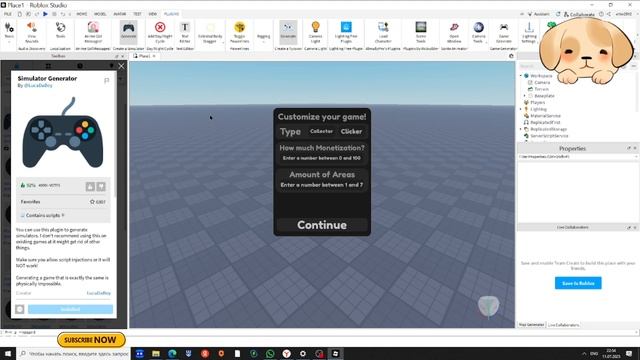Screen dimensions: 640x360
Task: Click the View Sounds plugin icon
Action: (x=31, y=28)
